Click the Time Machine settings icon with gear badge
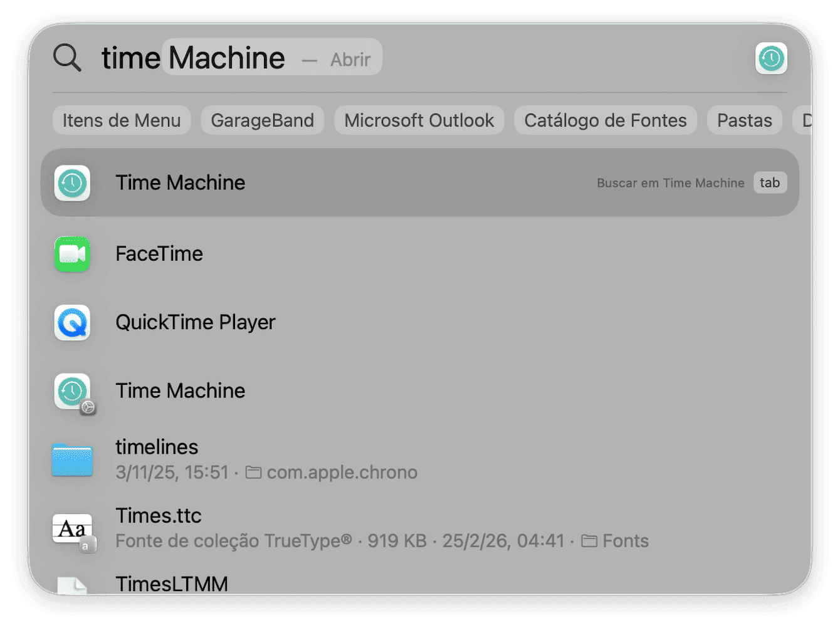The image size is (840, 628). pyautogui.click(x=74, y=393)
